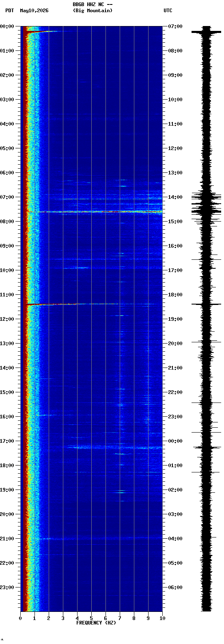
Task: Click the frequency axis tick '5'
Action: coord(91,618)
